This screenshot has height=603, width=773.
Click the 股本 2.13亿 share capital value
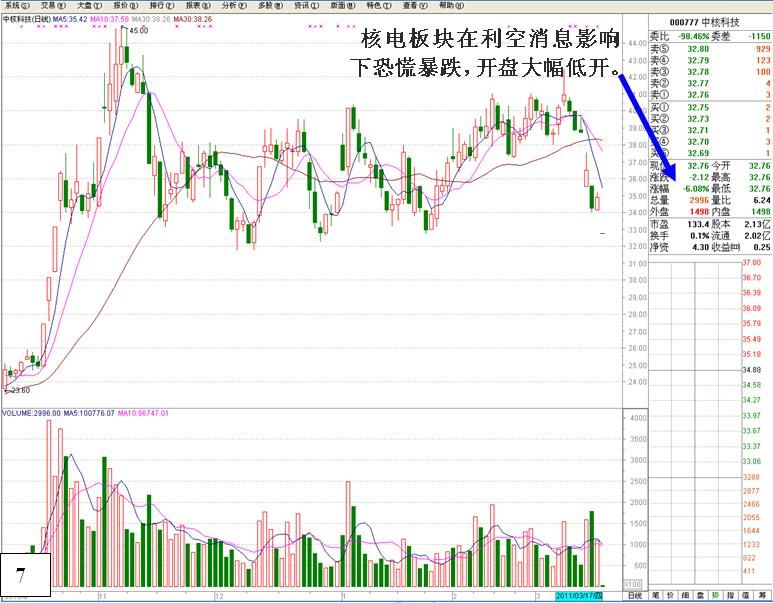tap(758, 224)
